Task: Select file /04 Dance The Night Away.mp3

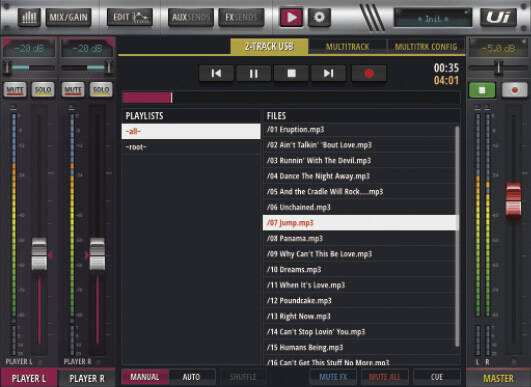Action: click(359, 176)
